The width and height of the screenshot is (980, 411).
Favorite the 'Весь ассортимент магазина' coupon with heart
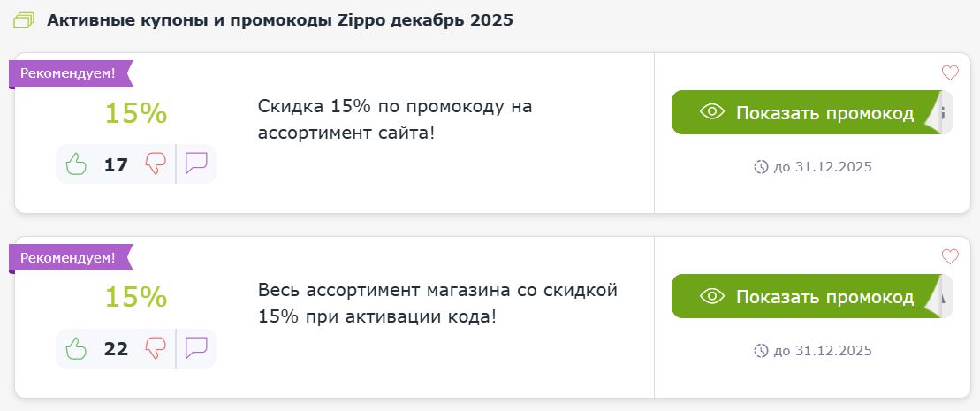coord(950,257)
